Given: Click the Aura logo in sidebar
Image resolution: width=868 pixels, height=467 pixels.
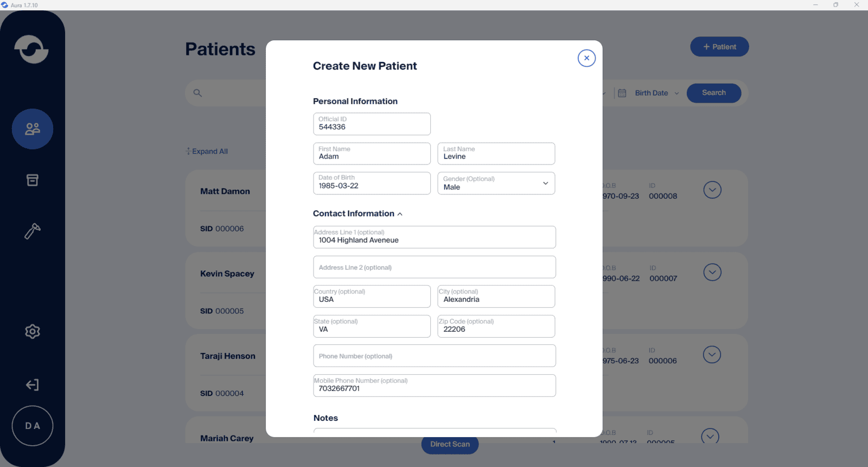Looking at the screenshot, I should point(31,49).
